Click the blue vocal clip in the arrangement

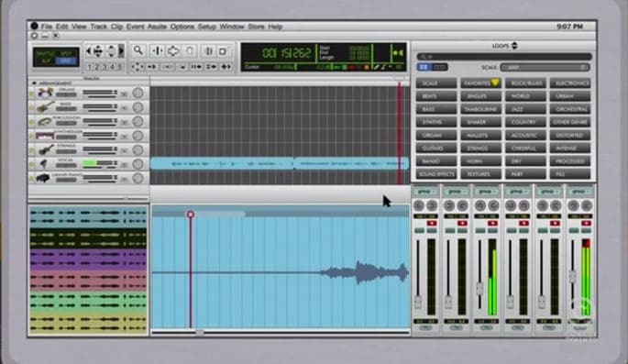(280, 164)
